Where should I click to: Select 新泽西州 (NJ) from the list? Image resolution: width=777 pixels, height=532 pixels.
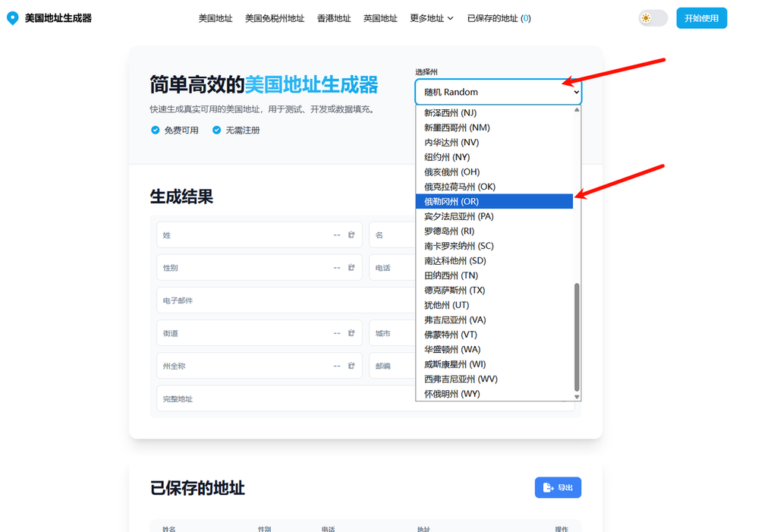(x=494, y=112)
